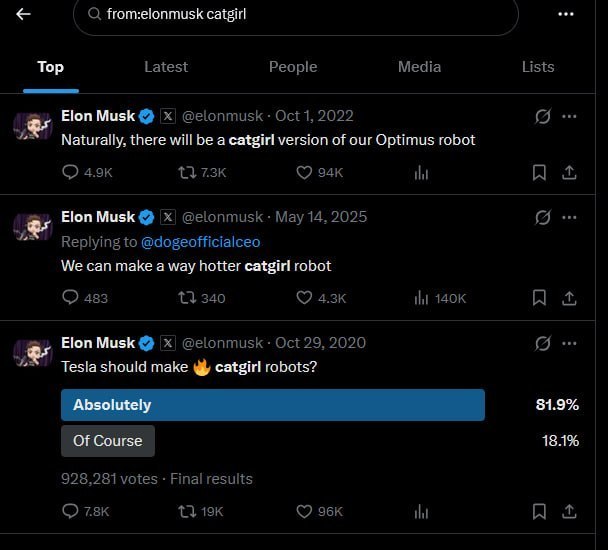
Task: Click Grok icon on May 14 tweet
Action: (543, 217)
